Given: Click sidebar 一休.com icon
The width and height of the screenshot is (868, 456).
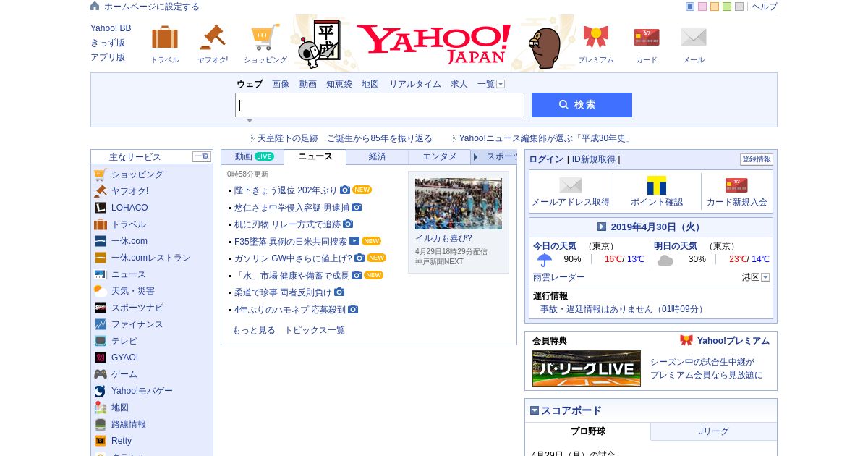Looking at the screenshot, I should [x=101, y=241].
